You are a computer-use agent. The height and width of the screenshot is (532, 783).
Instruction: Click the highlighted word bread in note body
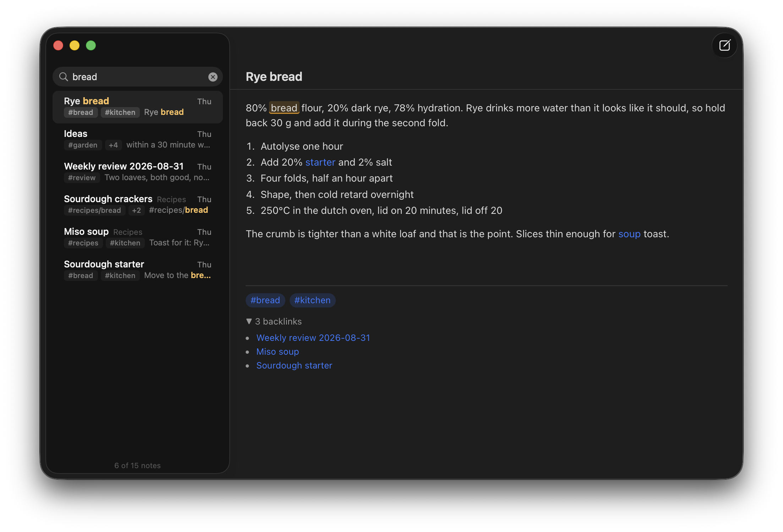284,108
